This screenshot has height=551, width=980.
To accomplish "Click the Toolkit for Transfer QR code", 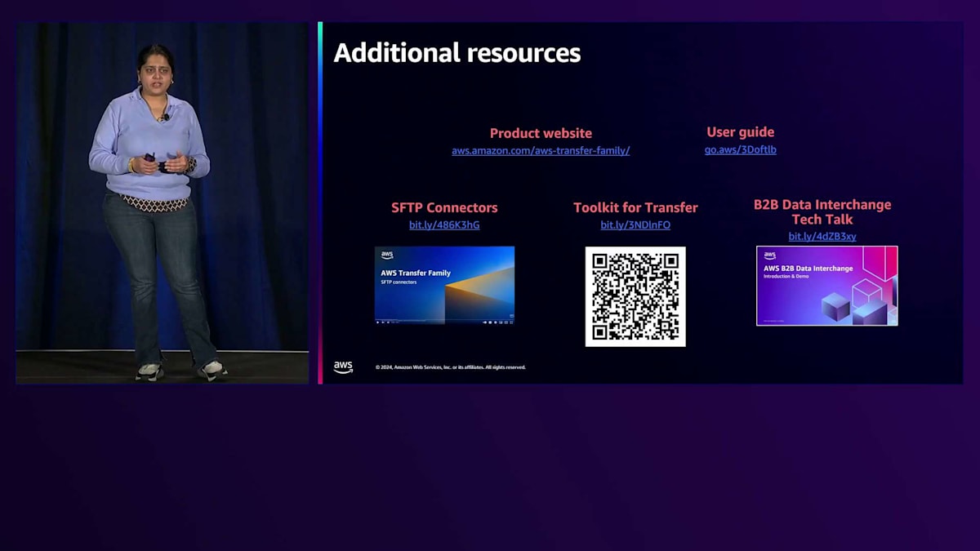I will (x=635, y=296).
